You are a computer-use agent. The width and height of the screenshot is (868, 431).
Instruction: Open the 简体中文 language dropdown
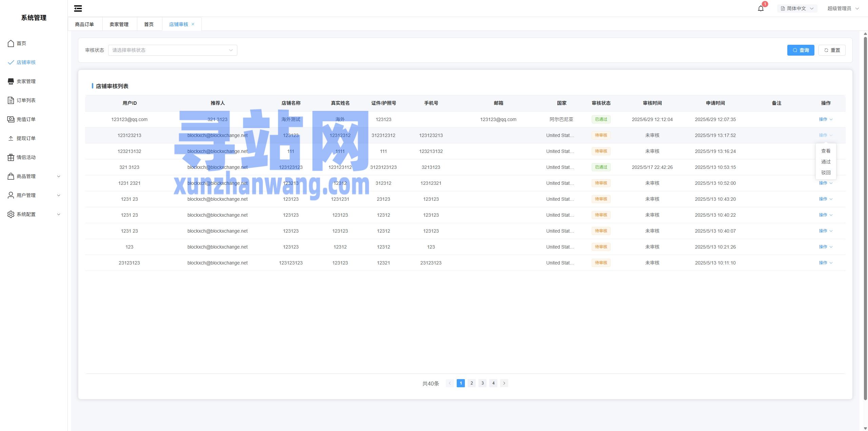tap(797, 8)
